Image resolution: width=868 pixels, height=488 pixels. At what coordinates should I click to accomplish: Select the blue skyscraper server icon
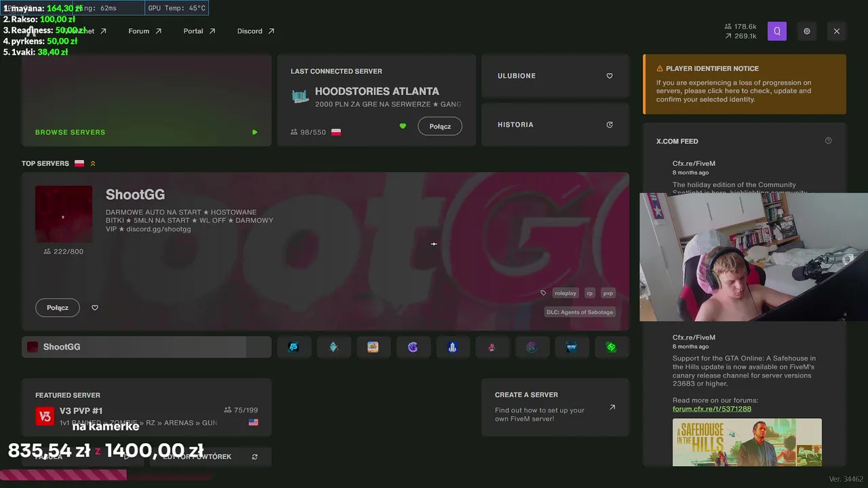452,347
